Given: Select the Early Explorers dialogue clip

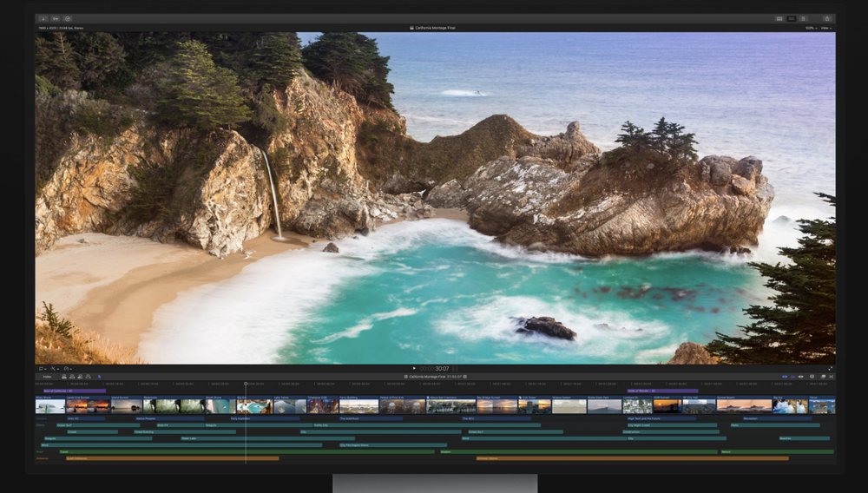Looking at the screenshot, I should pos(265,419).
